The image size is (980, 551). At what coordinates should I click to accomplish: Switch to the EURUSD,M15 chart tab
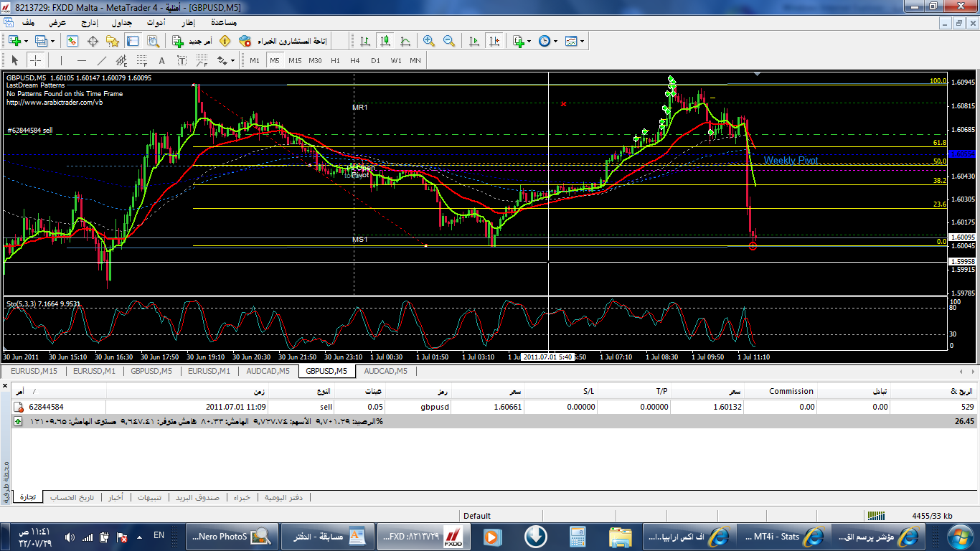34,371
